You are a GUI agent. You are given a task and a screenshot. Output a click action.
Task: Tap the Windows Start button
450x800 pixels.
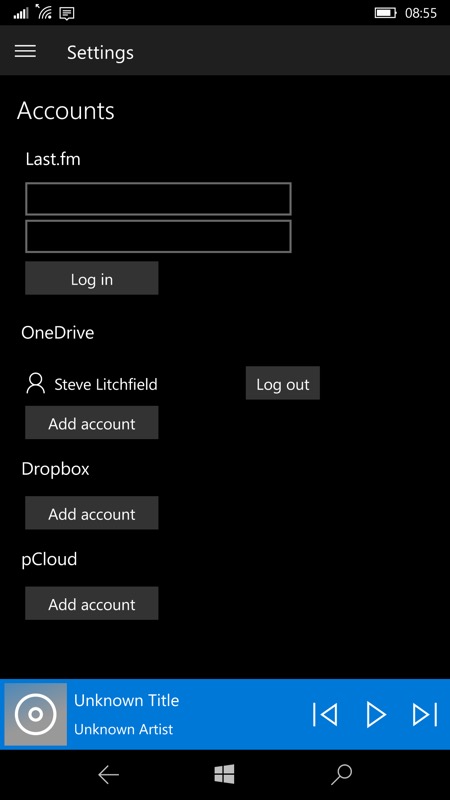[x=224, y=774]
